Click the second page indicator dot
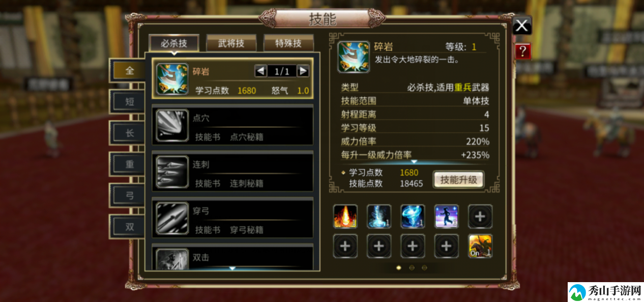The height and width of the screenshot is (302, 644). click(412, 267)
